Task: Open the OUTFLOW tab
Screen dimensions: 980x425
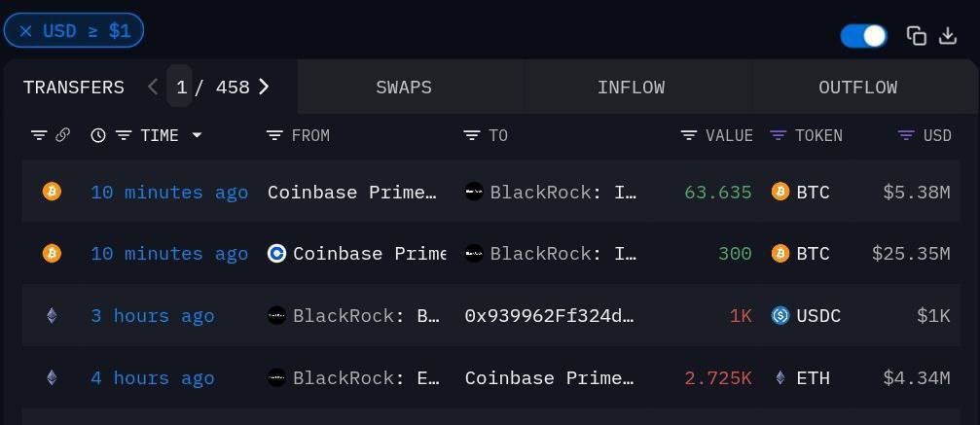Action: [857, 87]
